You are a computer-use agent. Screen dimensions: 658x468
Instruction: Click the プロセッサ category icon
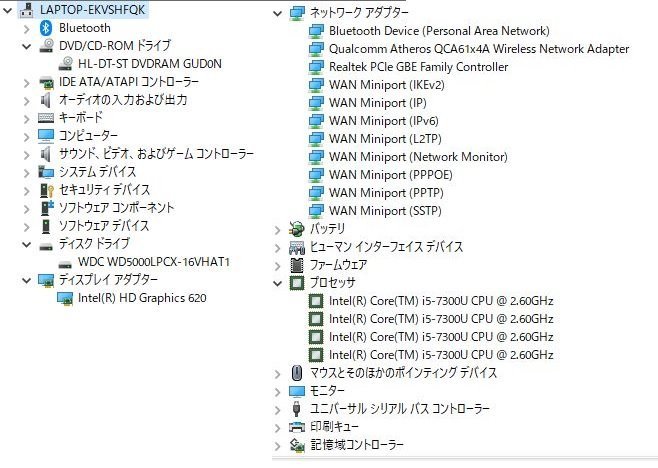297,283
